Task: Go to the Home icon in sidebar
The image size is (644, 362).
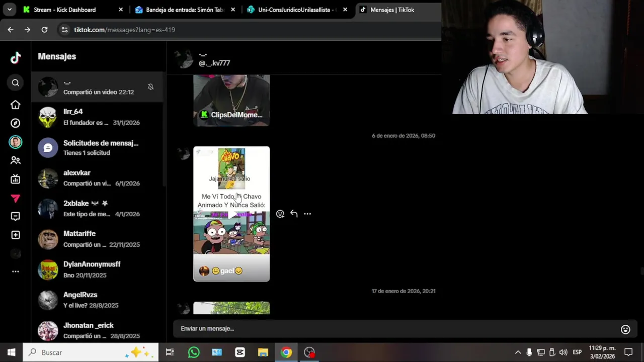Action: [x=16, y=105]
